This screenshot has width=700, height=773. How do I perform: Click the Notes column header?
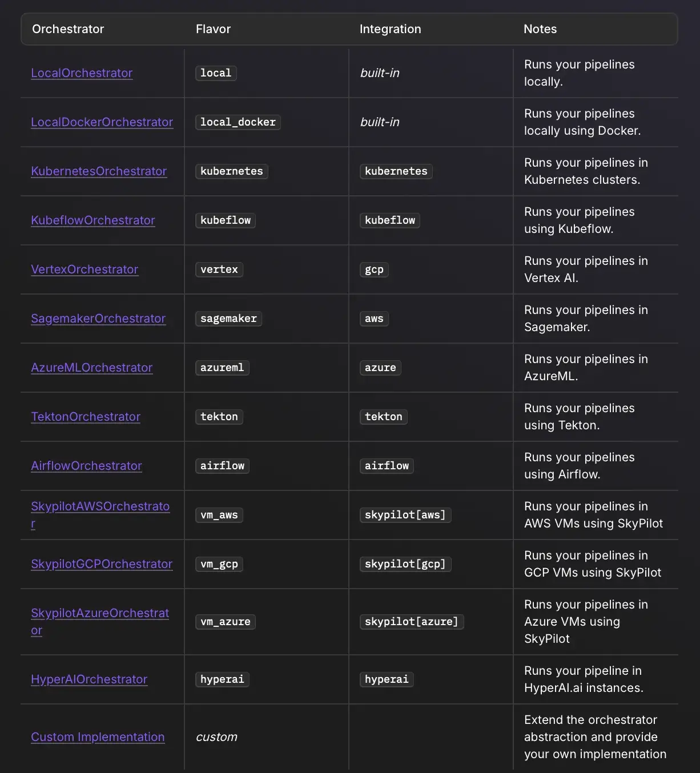click(540, 29)
